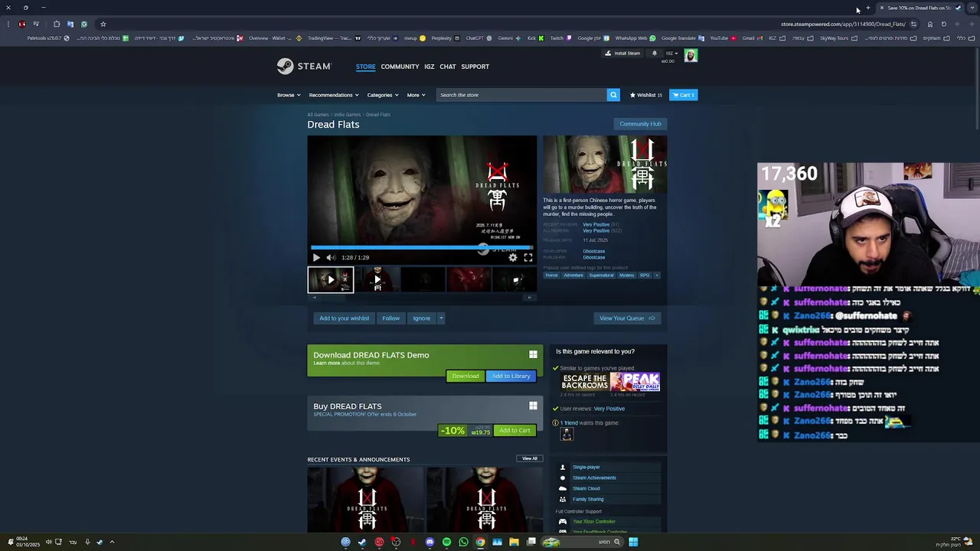The height and width of the screenshot is (551, 980).
Task: Open the notifications bell icon
Action: coord(654,54)
